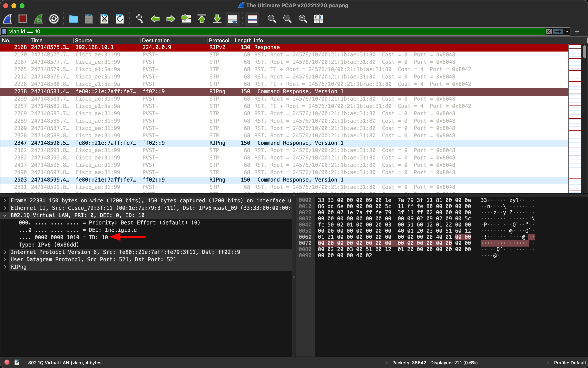
Task: Select packet 2503 RIPng row
Action: (284, 180)
